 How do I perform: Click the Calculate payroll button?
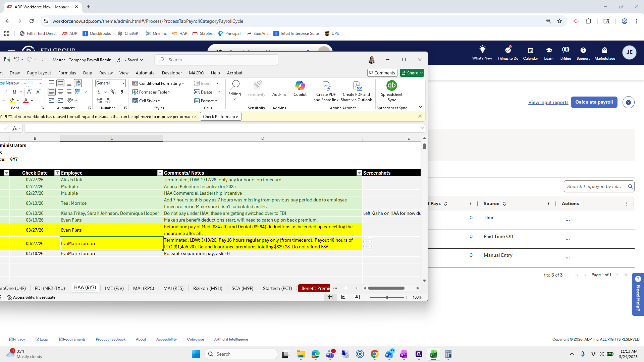click(x=594, y=102)
